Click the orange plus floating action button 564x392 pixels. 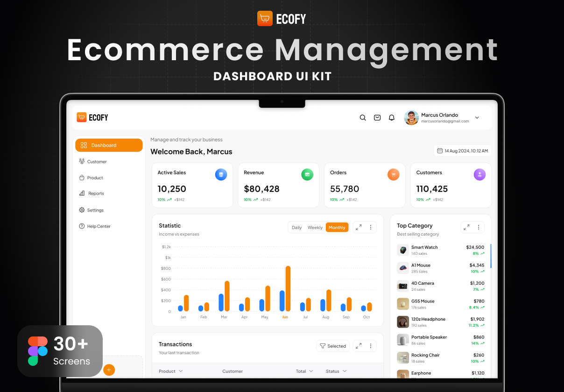pos(109,370)
